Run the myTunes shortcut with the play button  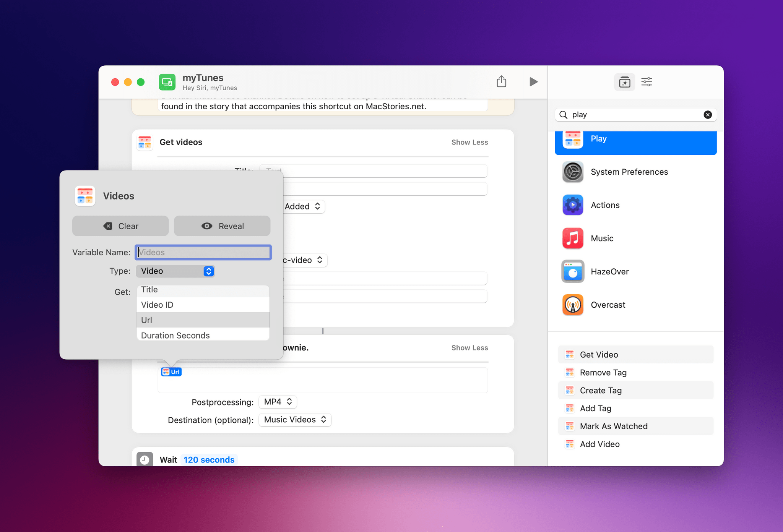[x=533, y=82]
